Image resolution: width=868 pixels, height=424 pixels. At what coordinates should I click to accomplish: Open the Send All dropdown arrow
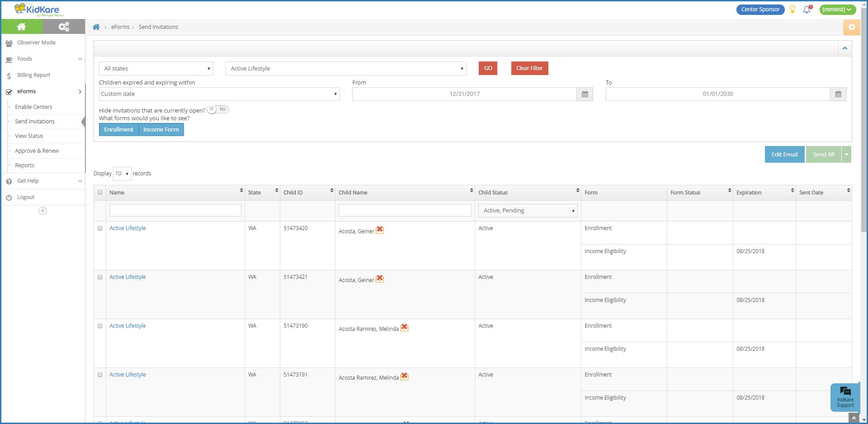point(846,154)
